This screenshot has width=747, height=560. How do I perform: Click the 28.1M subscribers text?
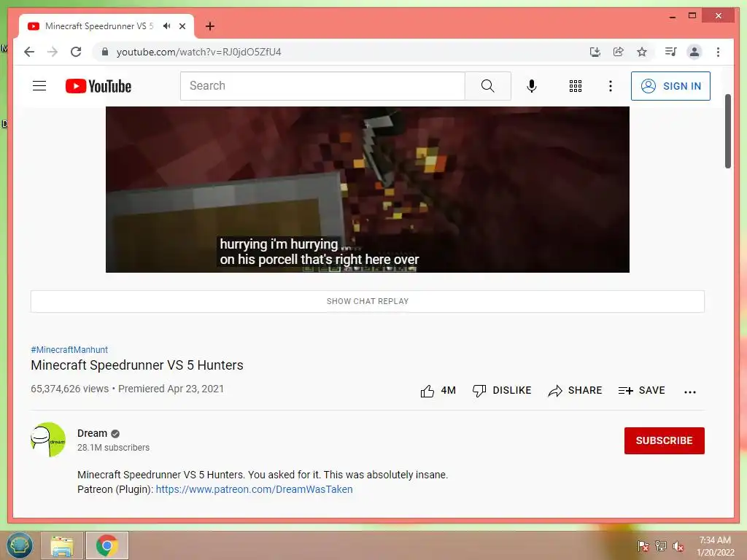point(113,448)
